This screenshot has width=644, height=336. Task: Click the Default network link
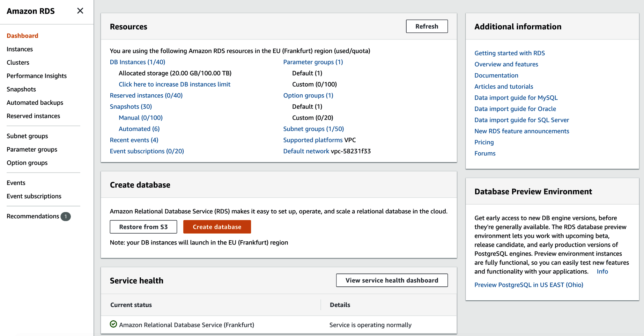tap(306, 151)
